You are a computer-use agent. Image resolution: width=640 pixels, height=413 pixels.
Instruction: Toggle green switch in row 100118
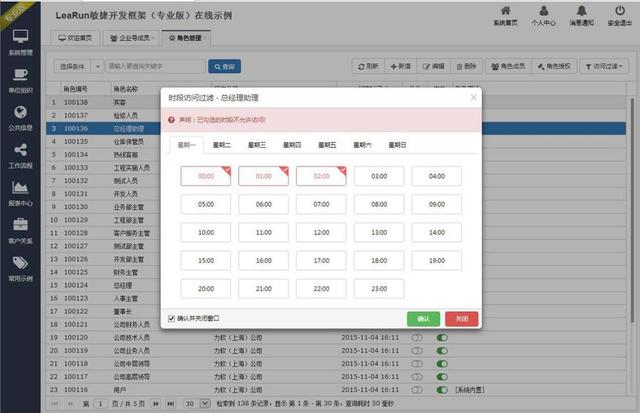(442, 364)
